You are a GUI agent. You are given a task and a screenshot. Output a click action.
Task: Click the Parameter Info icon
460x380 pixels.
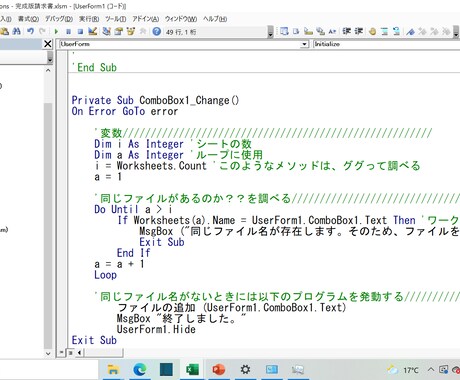point(320,31)
